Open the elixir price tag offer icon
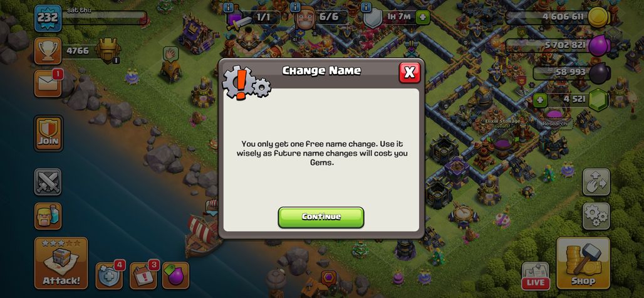Screen dimensions: 644x298 tap(176, 275)
